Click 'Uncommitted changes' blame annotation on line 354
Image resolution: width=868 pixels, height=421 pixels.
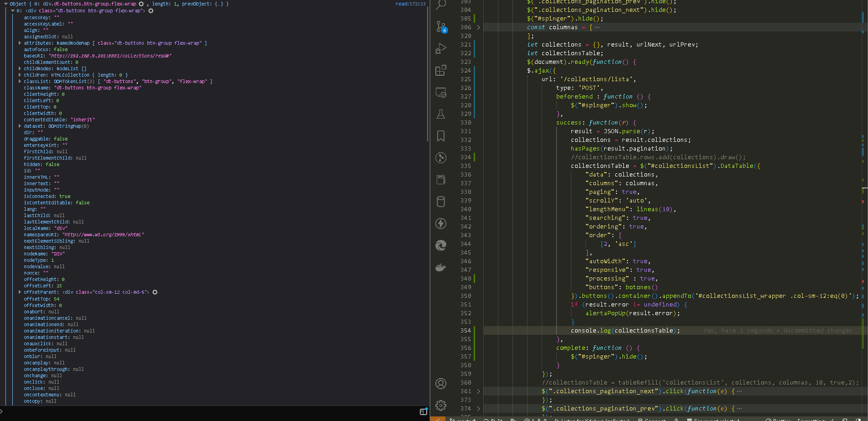click(x=818, y=331)
